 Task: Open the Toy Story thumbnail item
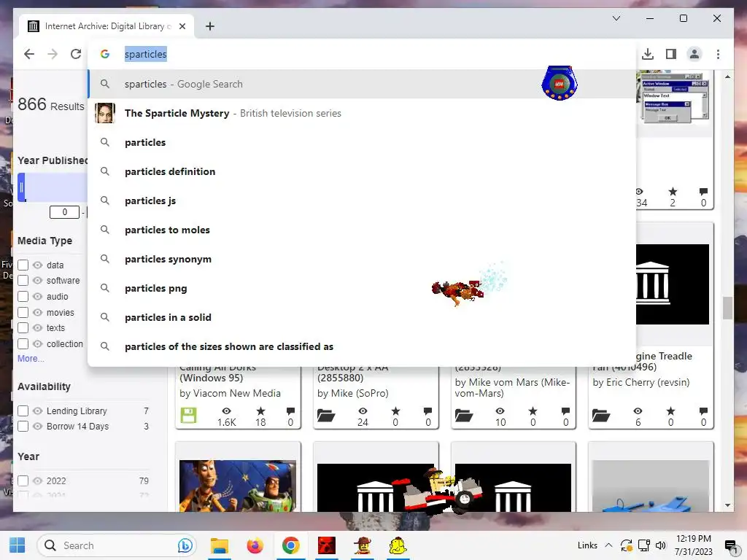(x=238, y=486)
